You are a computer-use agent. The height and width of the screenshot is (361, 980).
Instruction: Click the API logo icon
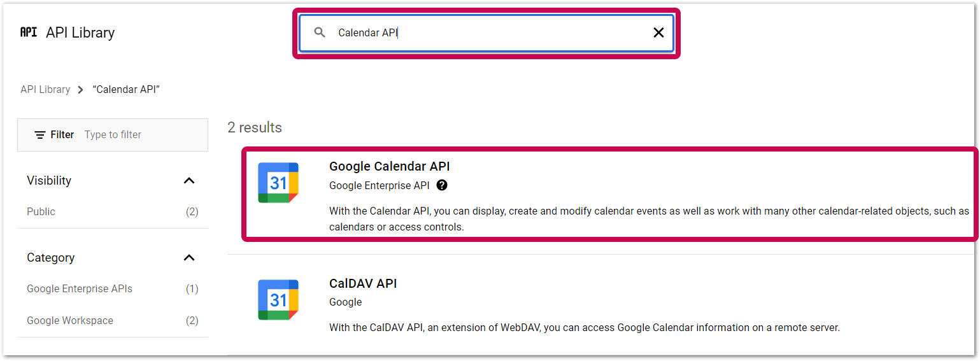coord(29,32)
